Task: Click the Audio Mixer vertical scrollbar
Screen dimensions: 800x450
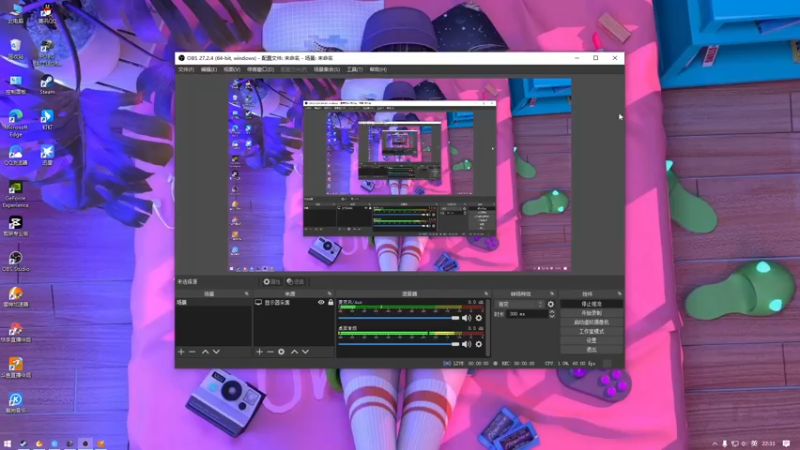Action: tap(488, 327)
